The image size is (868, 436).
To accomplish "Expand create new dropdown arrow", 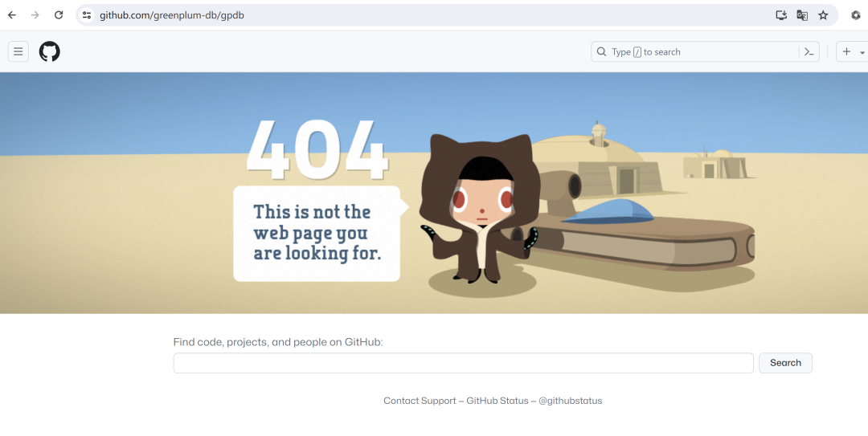I will tap(862, 52).
